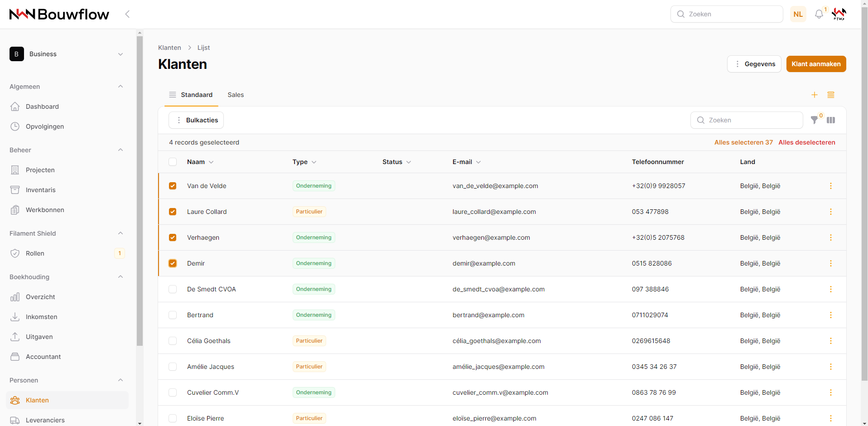Screen dimensions: 868x426
Task: Click the Rollen shield icon
Action: [x=15, y=253]
